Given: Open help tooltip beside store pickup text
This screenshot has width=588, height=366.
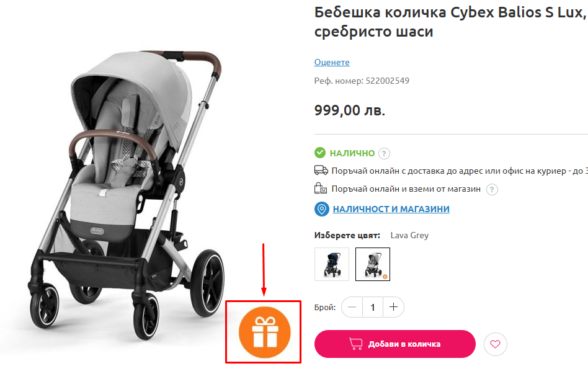Looking at the screenshot, I should [x=492, y=189].
